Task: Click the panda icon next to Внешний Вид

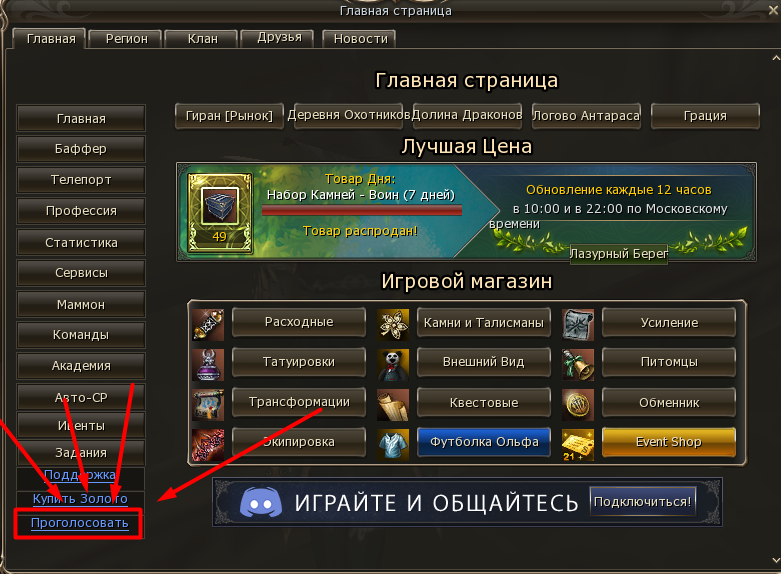Action: pos(393,365)
